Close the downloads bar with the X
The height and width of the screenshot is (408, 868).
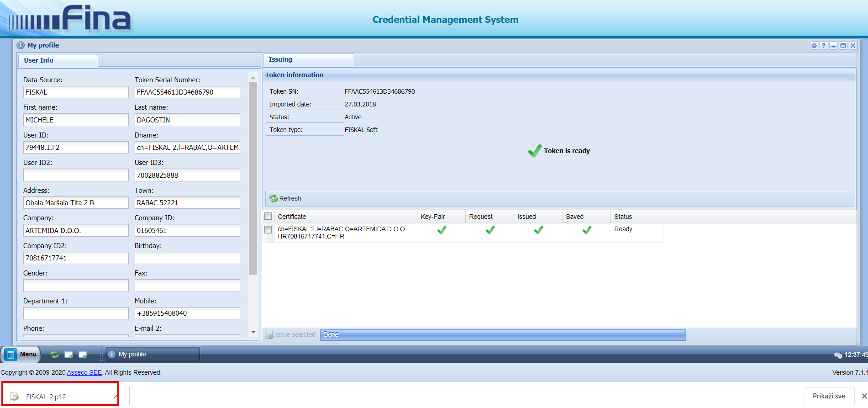(864, 396)
